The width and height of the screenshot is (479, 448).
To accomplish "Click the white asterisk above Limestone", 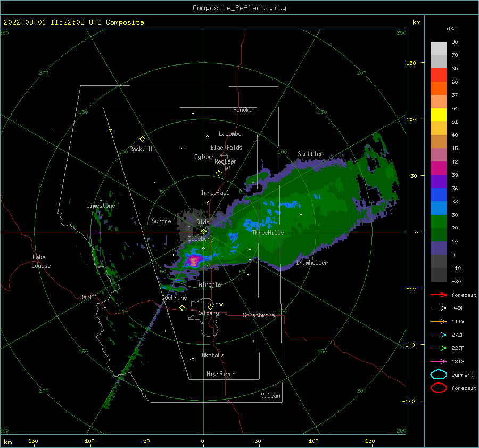I will coord(101,201).
